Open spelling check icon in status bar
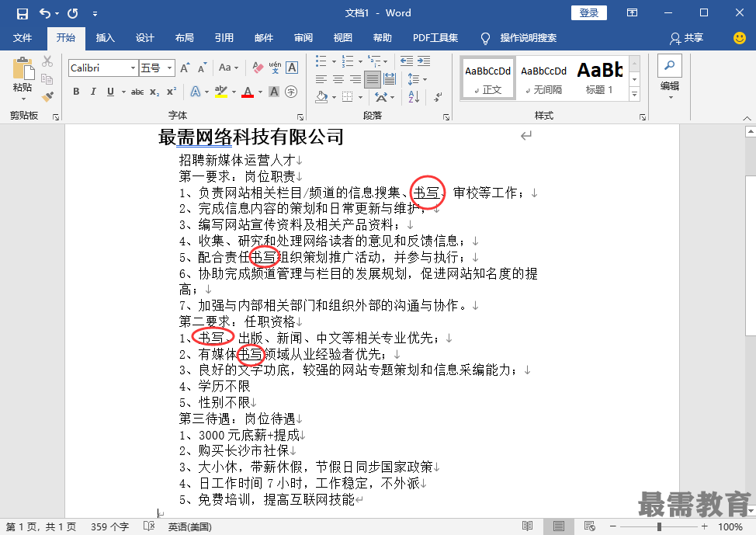 149,526
